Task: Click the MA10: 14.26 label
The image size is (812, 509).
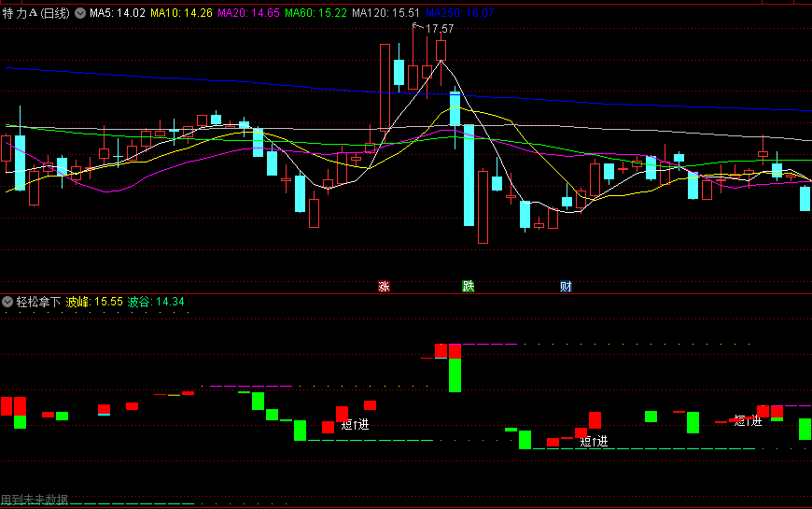Action: click(x=181, y=13)
